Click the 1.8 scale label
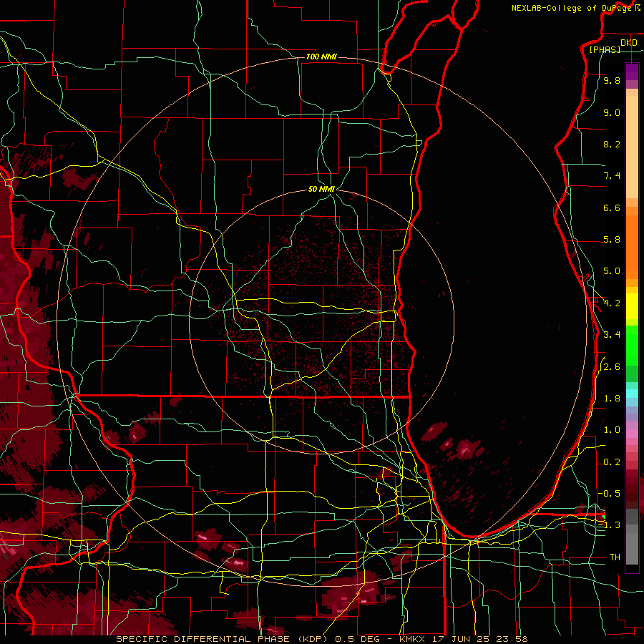The width and height of the screenshot is (644, 644). (612, 399)
